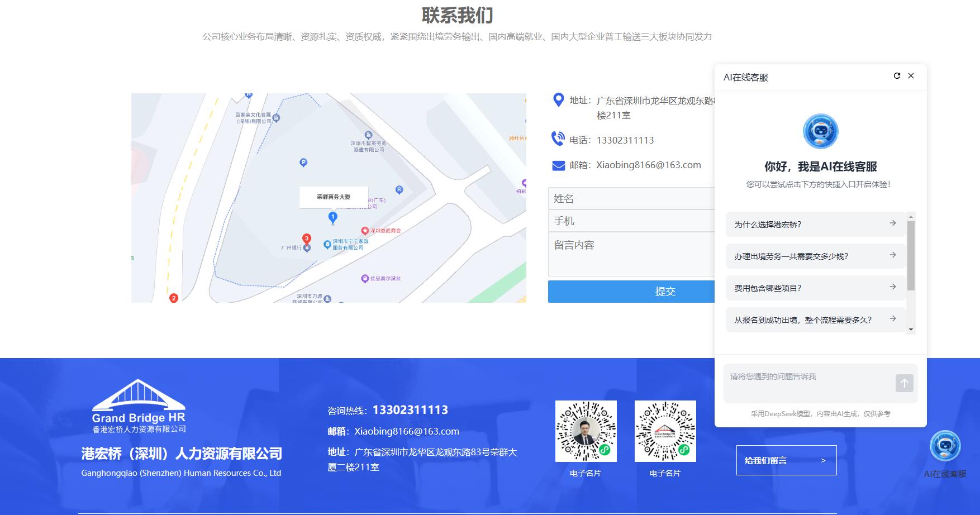980x515 pixels.
Task: Click the chat scrollbar down arrow
Action: (x=911, y=330)
